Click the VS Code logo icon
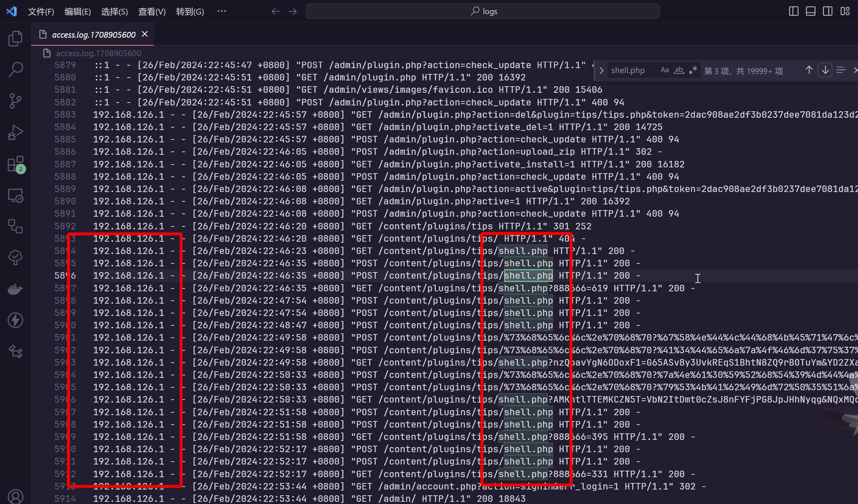The height and width of the screenshot is (504, 858). (12, 11)
